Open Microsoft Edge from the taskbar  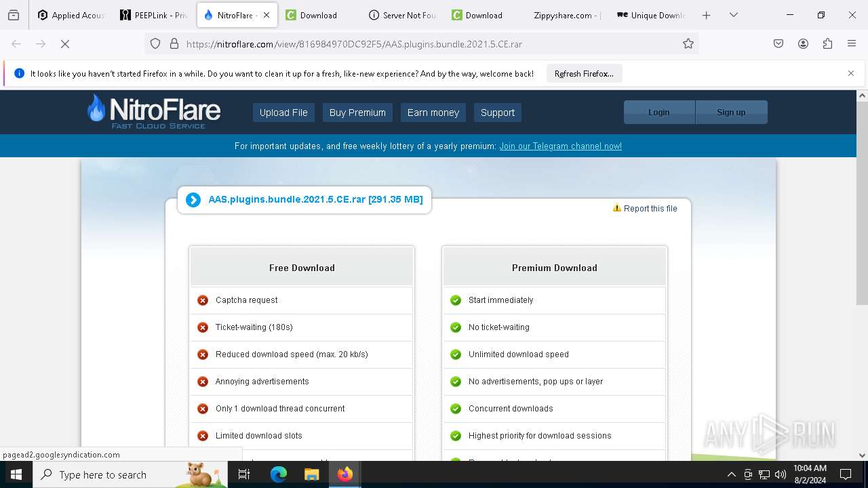coord(279,474)
